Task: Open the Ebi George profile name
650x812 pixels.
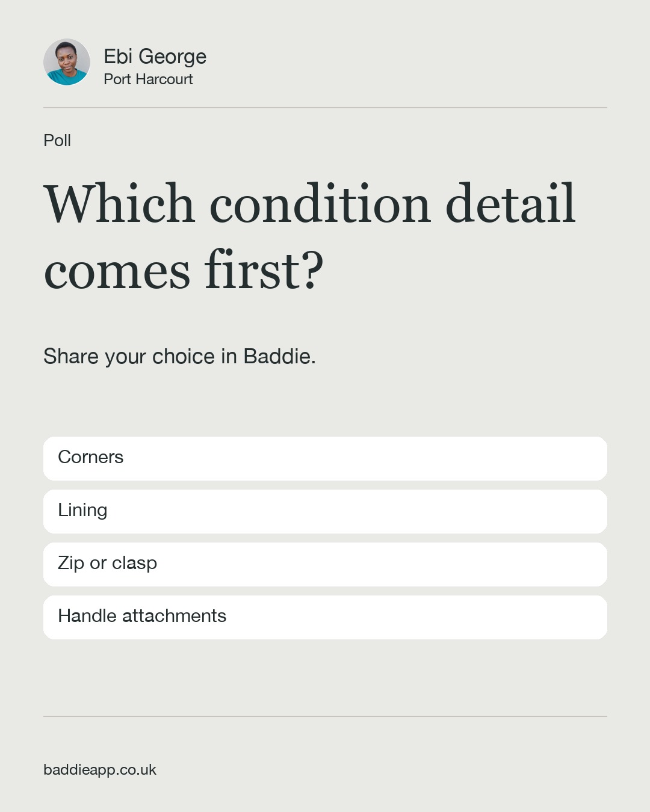Action: click(x=155, y=57)
